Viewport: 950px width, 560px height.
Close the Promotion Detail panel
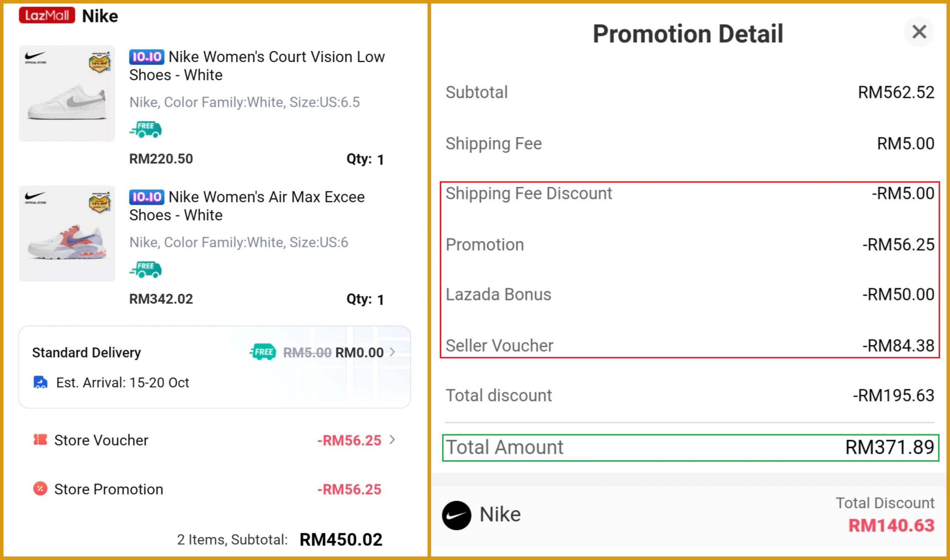click(919, 32)
